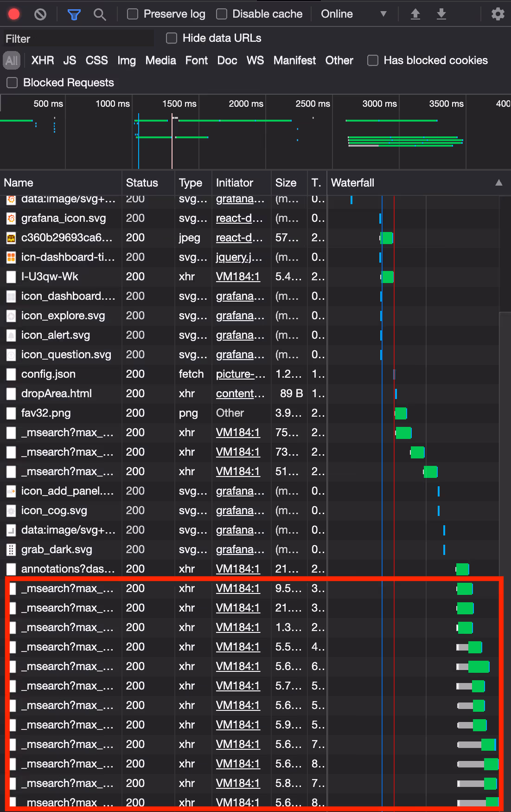The height and width of the screenshot is (812, 511).
Task: Check Hide data URLs
Action: click(172, 38)
